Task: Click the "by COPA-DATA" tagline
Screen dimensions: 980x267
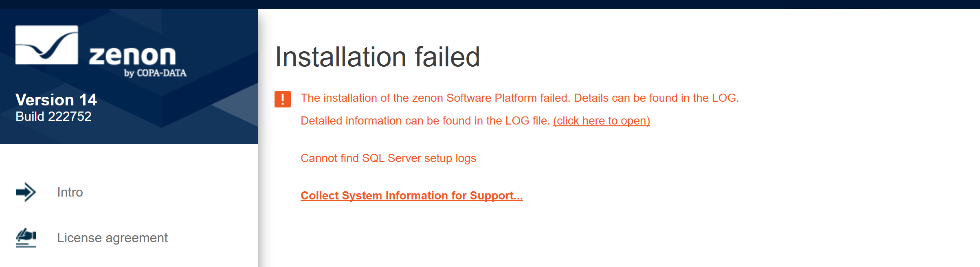Action: (155, 73)
